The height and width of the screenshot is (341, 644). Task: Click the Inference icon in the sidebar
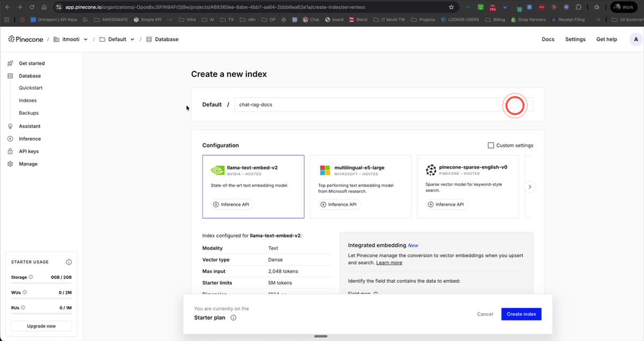[10, 138]
